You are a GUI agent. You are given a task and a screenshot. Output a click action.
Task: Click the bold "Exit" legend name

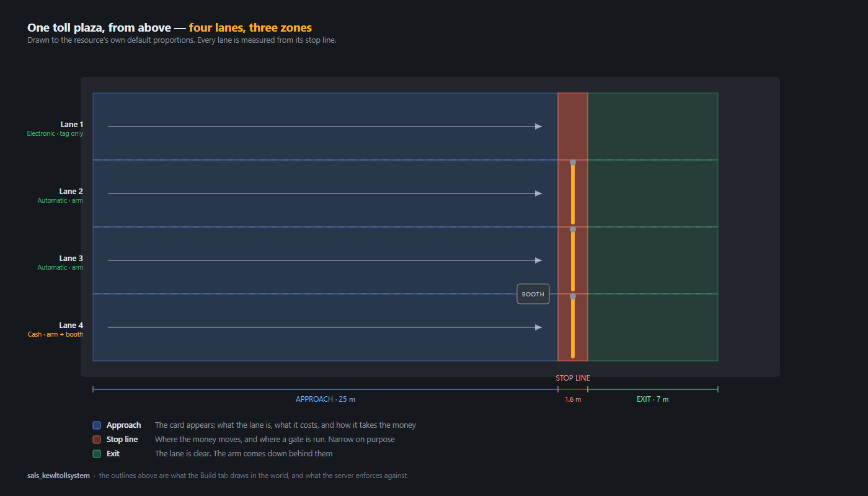click(x=113, y=454)
